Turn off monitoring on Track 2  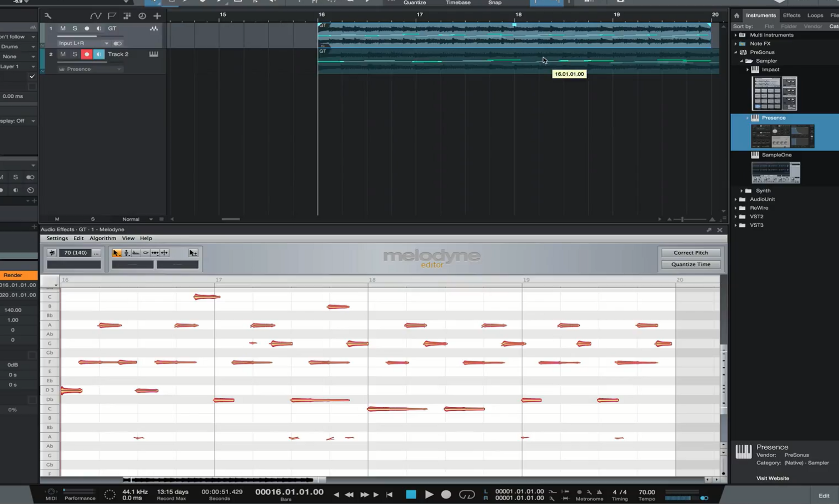click(99, 54)
